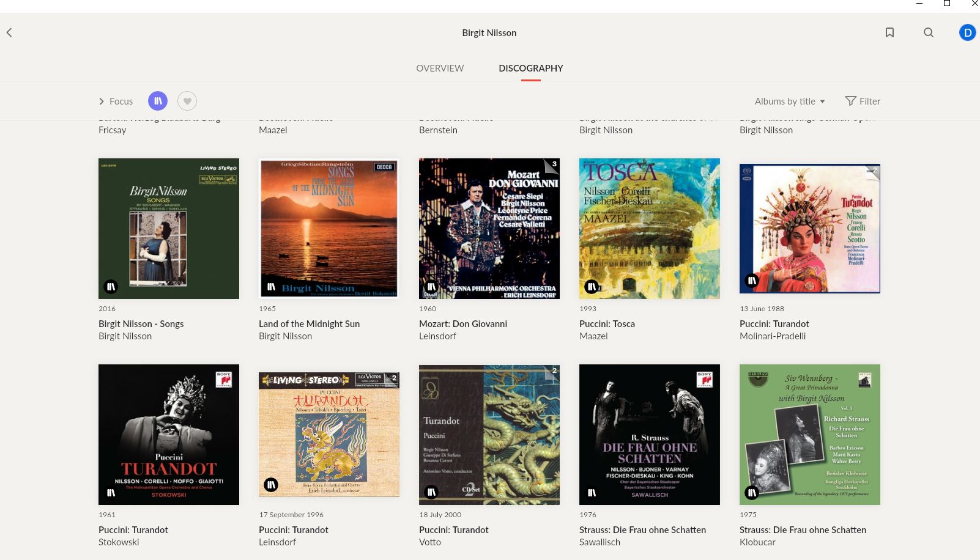980x560 pixels.
Task: Switch to the Overview tab
Action: 440,68
